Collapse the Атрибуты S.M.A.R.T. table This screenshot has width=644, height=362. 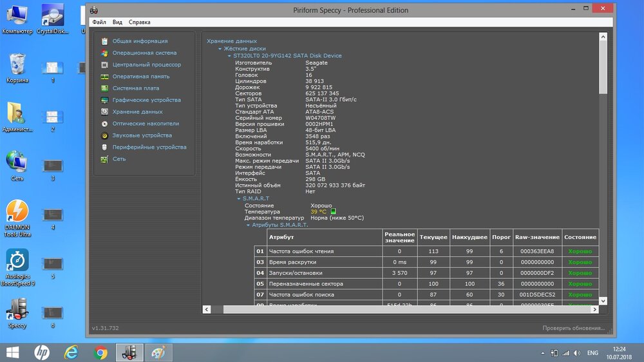click(248, 225)
